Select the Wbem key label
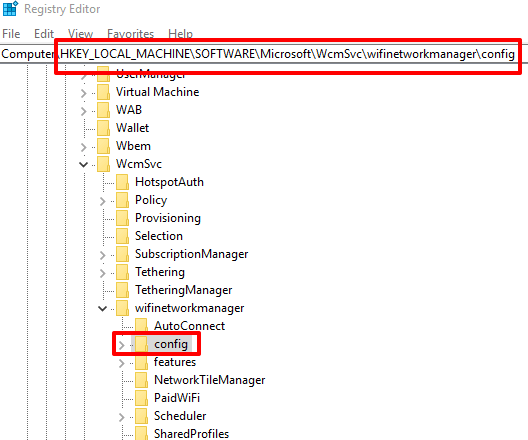Image resolution: width=528 pixels, height=440 pixels. click(x=133, y=146)
